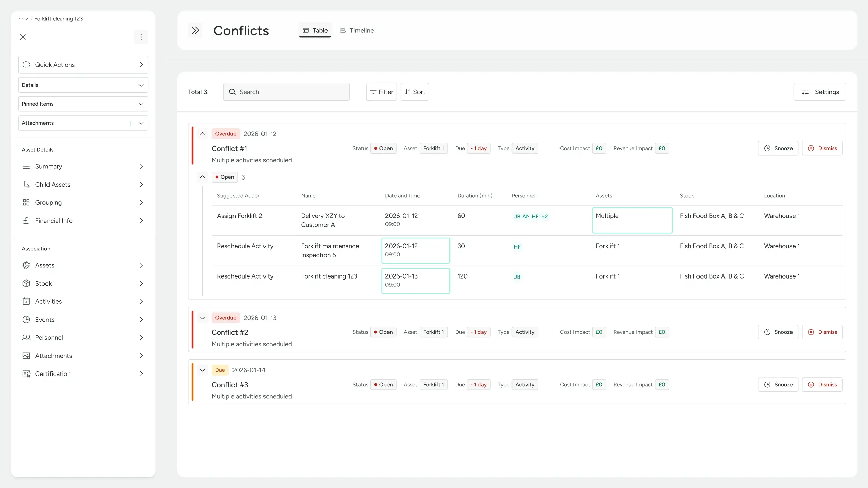This screenshot has width=868, height=488.
Task: Open the sidebar overflow three-dot menu
Action: (x=141, y=37)
